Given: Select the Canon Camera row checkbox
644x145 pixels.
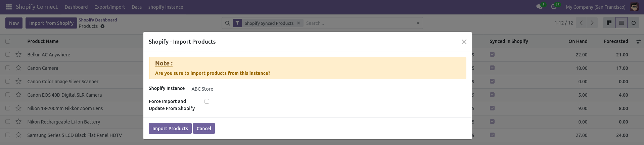Looking at the screenshot, I should (x=8, y=68).
